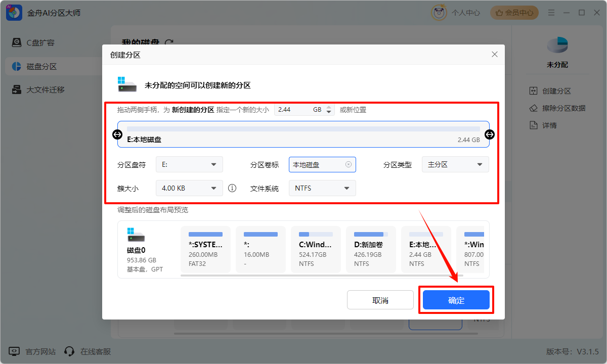The width and height of the screenshot is (607, 364).
Task: Open 官方网站 link in status bar
Action: coord(33,351)
